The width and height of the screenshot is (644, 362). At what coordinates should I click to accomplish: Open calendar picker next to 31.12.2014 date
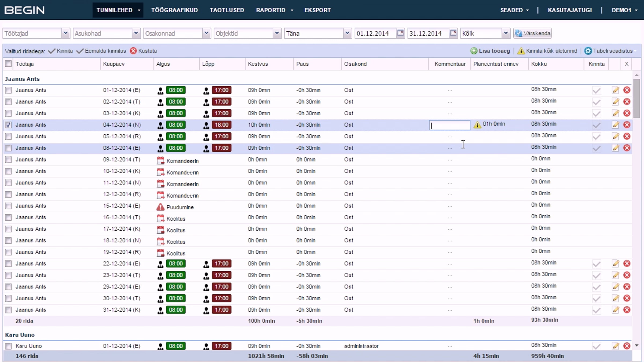453,33
